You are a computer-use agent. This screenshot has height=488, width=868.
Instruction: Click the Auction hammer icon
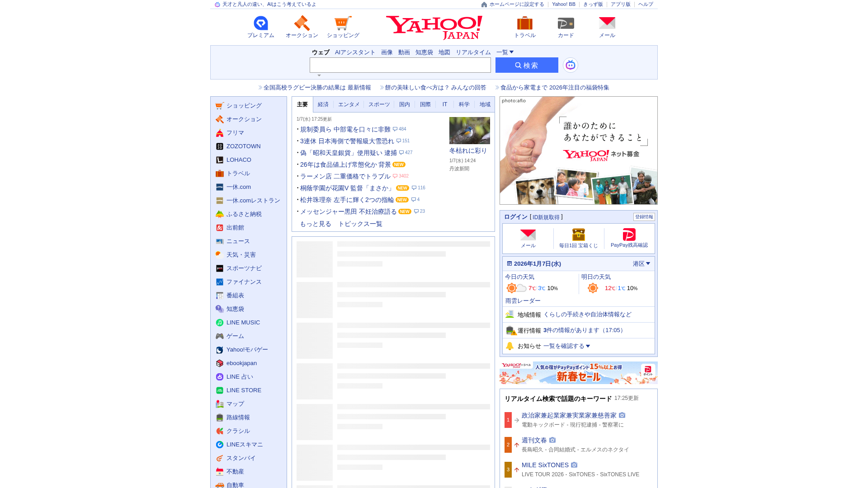pyautogui.click(x=302, y=23)
